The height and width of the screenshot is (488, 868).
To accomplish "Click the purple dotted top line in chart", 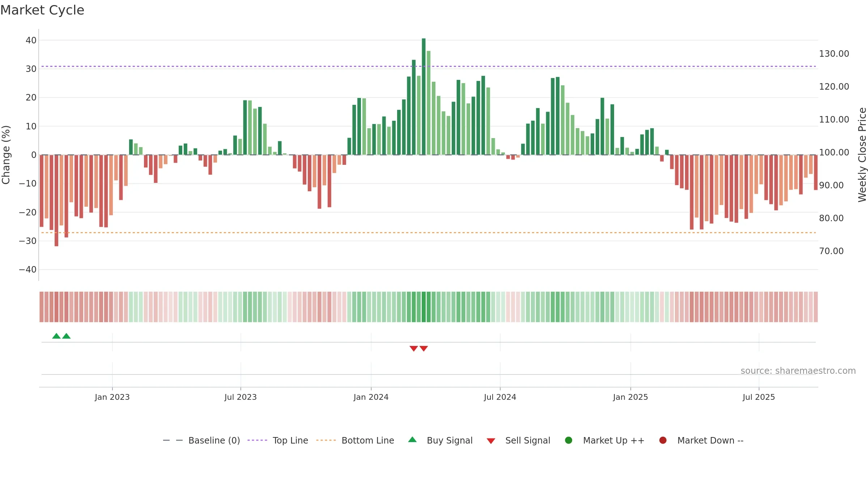I will pos(429,67).
